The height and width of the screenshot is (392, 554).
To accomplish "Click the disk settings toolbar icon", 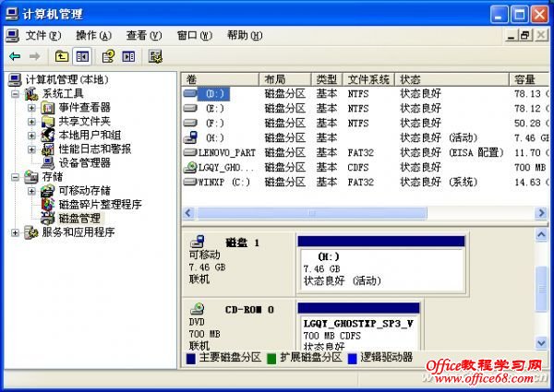I will click(155, 56).
